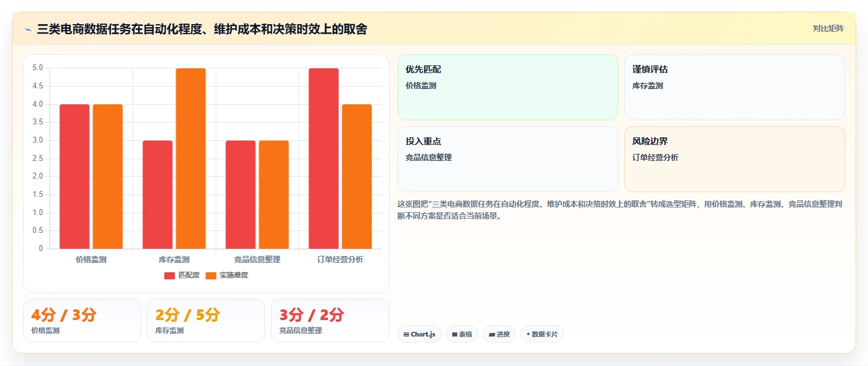
Task: Click the 进度 tag chip
Action: [x=499, y=334]
